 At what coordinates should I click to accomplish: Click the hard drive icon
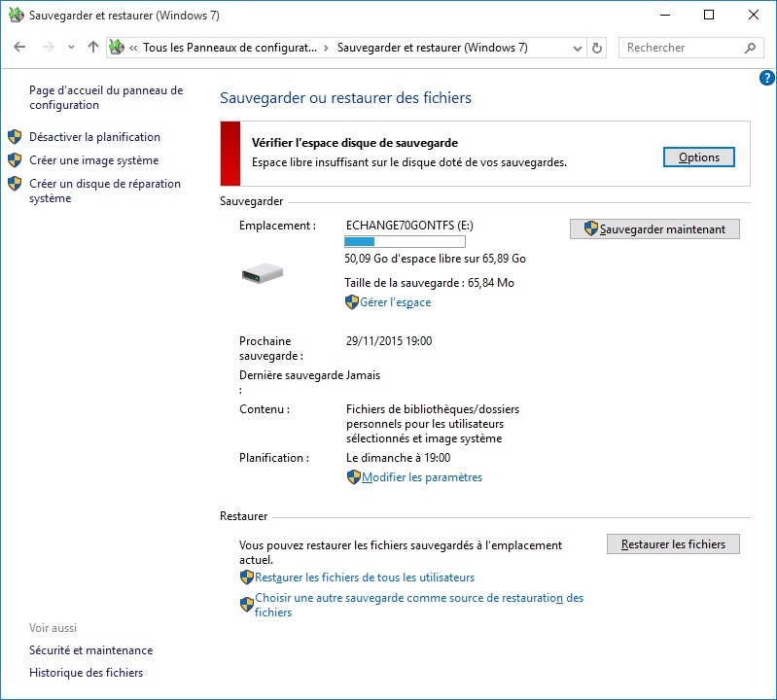(x=263, y=273)
